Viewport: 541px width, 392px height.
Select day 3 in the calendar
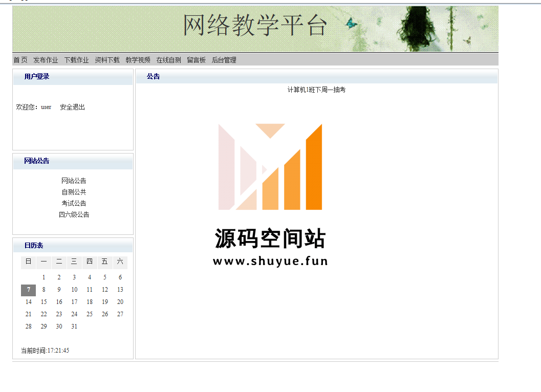(74, 277)
